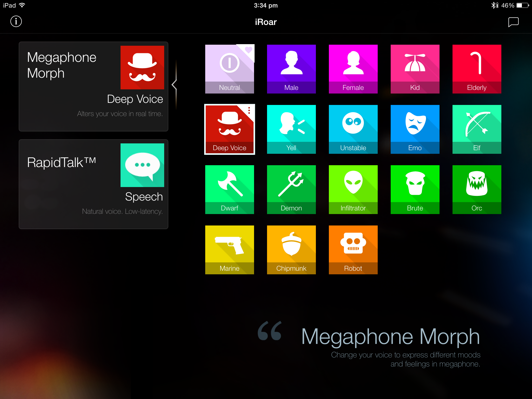Choose the Demon voice preset
This screenshot has width=532, height=399.
tap(291, 190)
